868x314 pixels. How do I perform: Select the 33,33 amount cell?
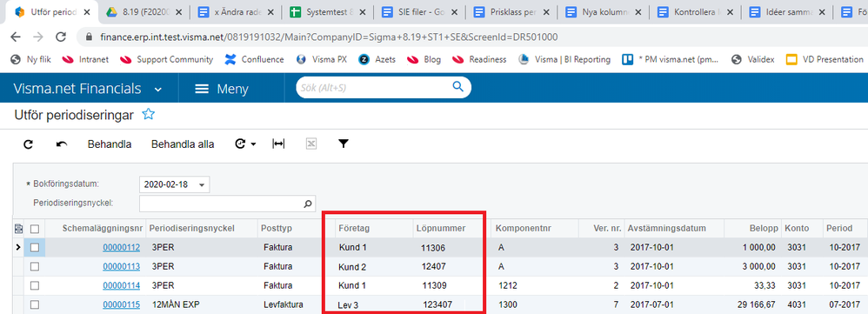click(x=765, y=286)
